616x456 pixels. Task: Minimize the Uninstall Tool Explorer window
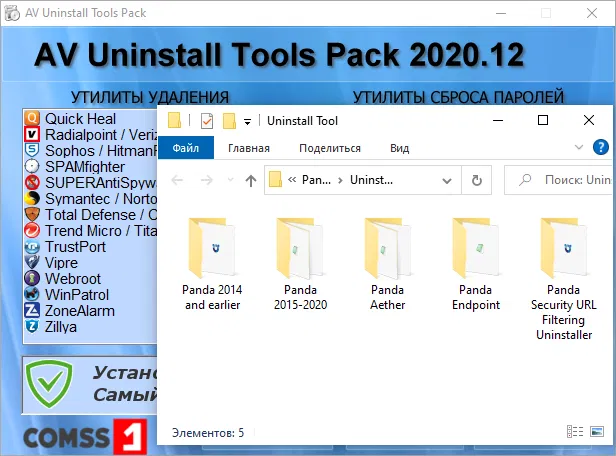pos(498,120)
